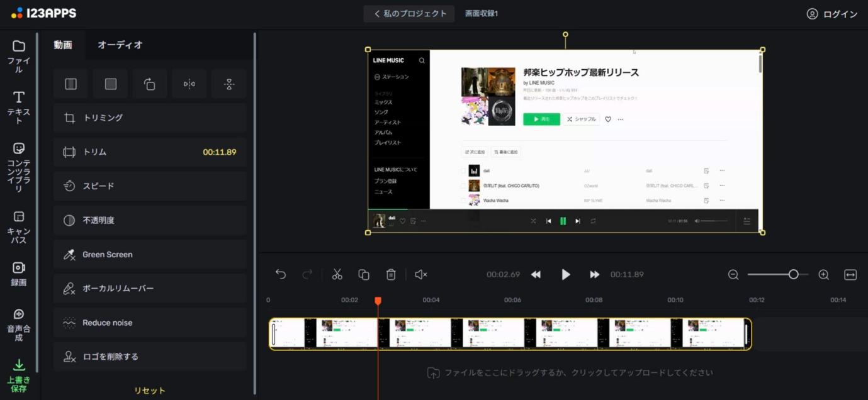Switch to the 動画 (Video) tab
The image size is (868, 400).
click(x=63, y=45)
